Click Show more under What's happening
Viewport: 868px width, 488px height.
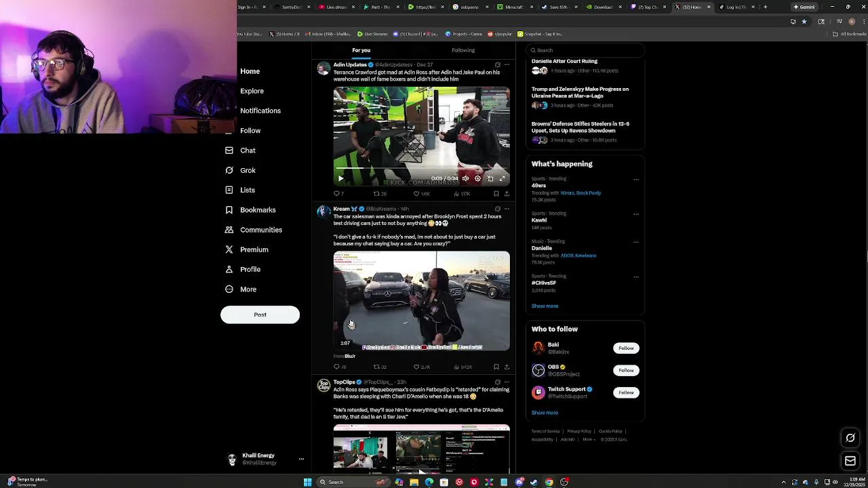pos(545,306)
